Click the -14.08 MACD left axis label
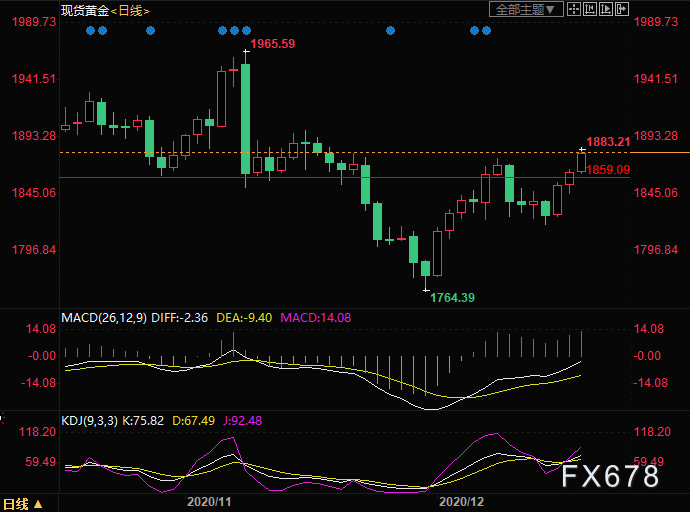The image size is (690, 512). (39, 383)
